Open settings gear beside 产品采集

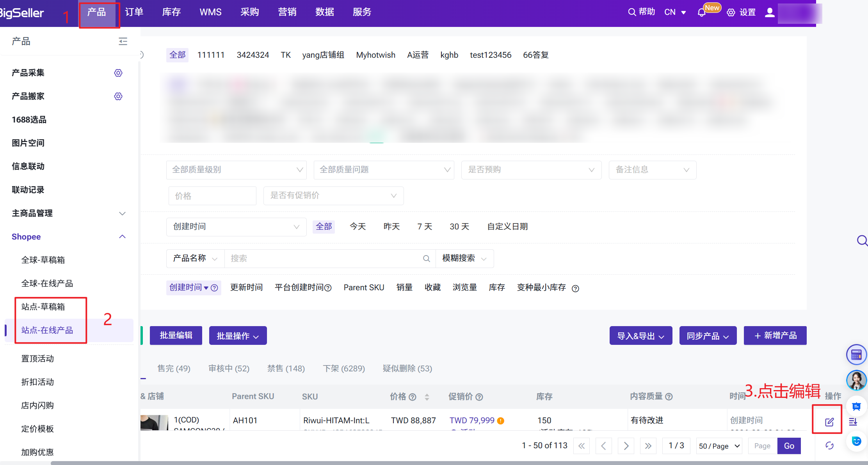click(x=118, y=73)
